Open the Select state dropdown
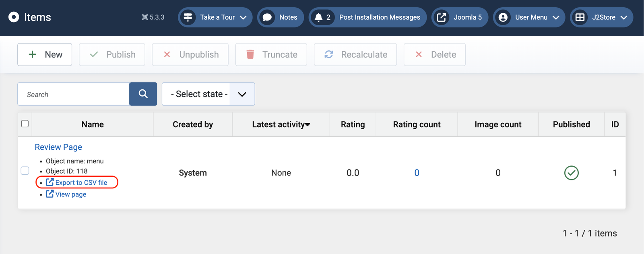The height and width of the screenshot is (254, 644). click(208, 94)
